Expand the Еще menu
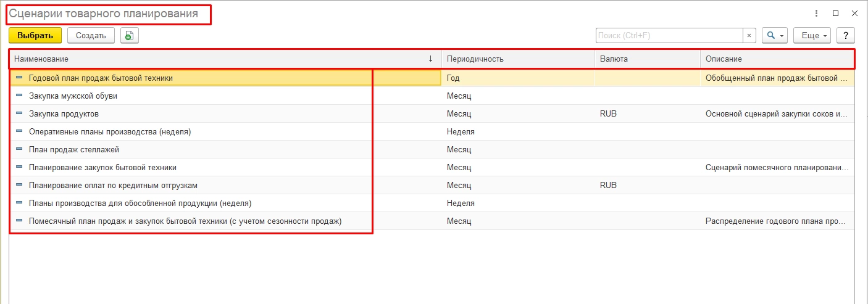This screenshot has width=868, height=304. [x=812, y=36]
